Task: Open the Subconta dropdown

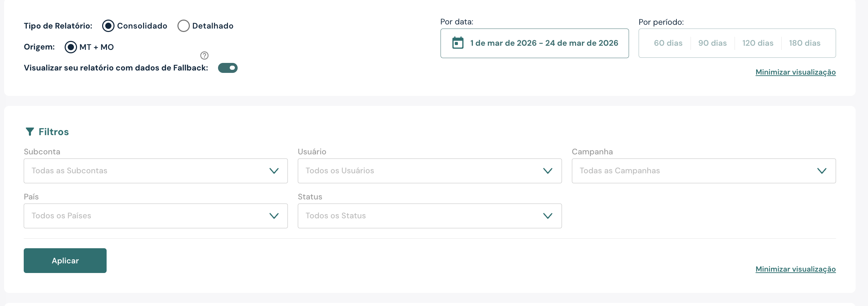Action: (155, 171)
